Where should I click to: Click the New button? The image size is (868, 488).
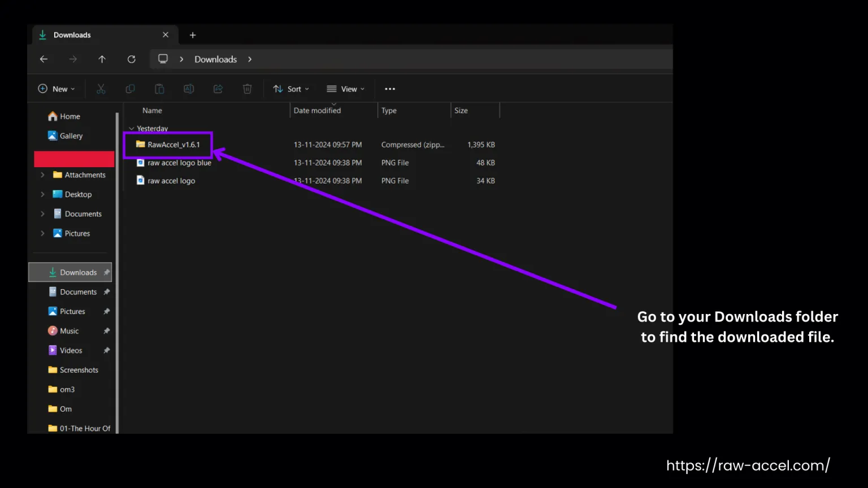[x=56, y=89]
